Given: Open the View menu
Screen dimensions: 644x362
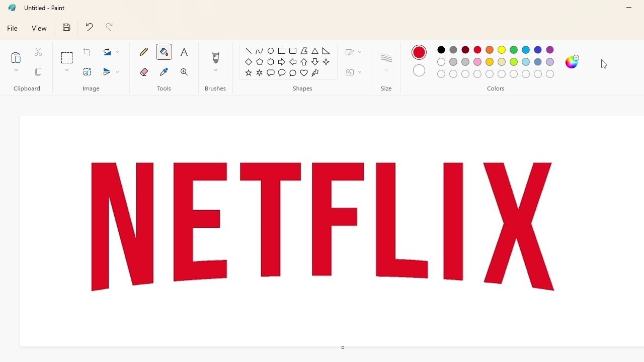Looking at the screenshot, I should [x=39, y=28].
